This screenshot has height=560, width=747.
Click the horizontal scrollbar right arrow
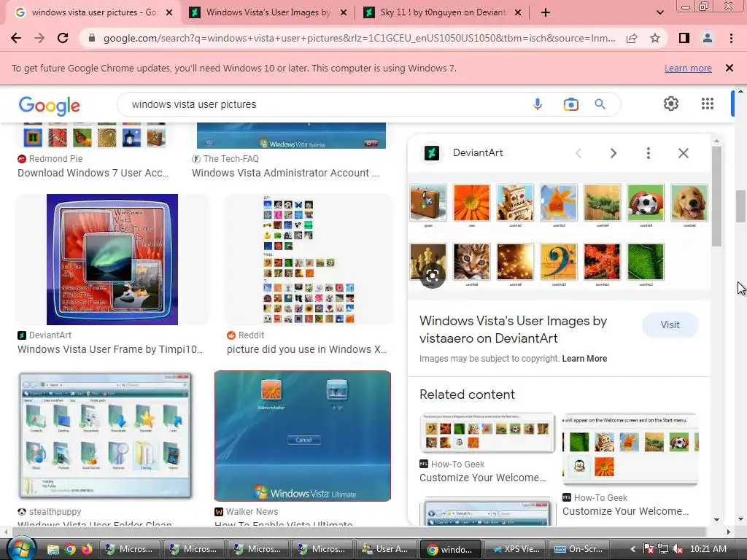(x=729, y=532)
